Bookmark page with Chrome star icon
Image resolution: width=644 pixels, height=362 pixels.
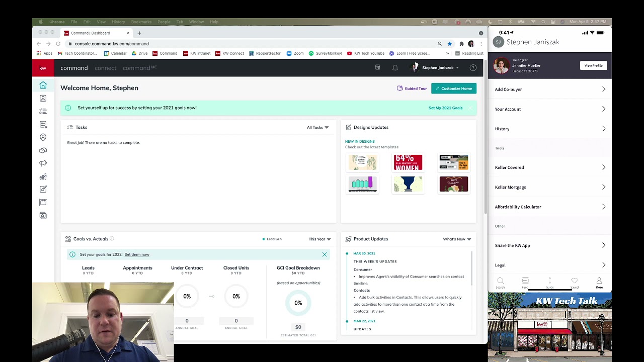click(450, 44)
